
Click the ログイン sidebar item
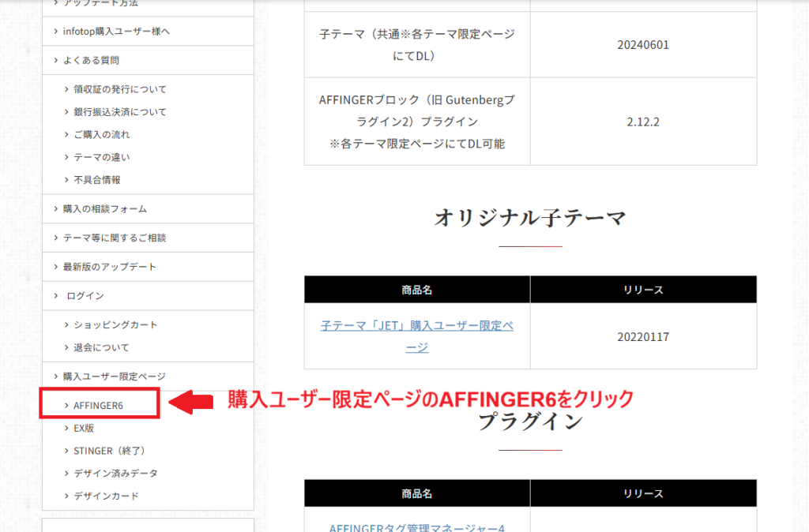[x=85, y=296]
